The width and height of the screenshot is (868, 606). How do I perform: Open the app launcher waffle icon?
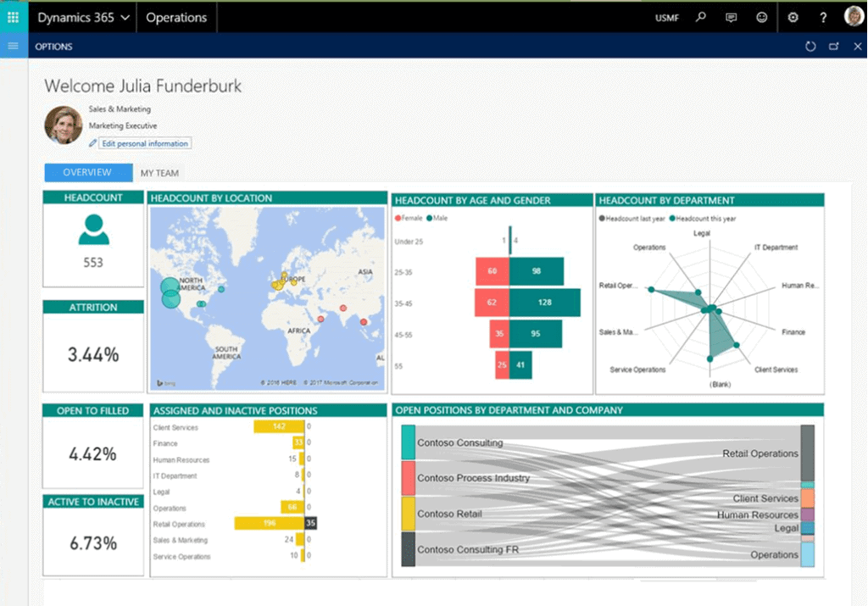[x=13, y=17]
